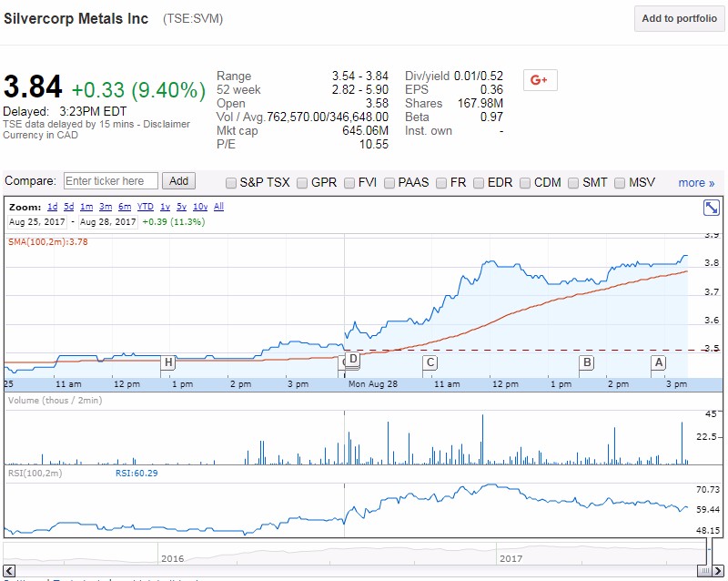Open the Disclaimer link

[167, 124]
